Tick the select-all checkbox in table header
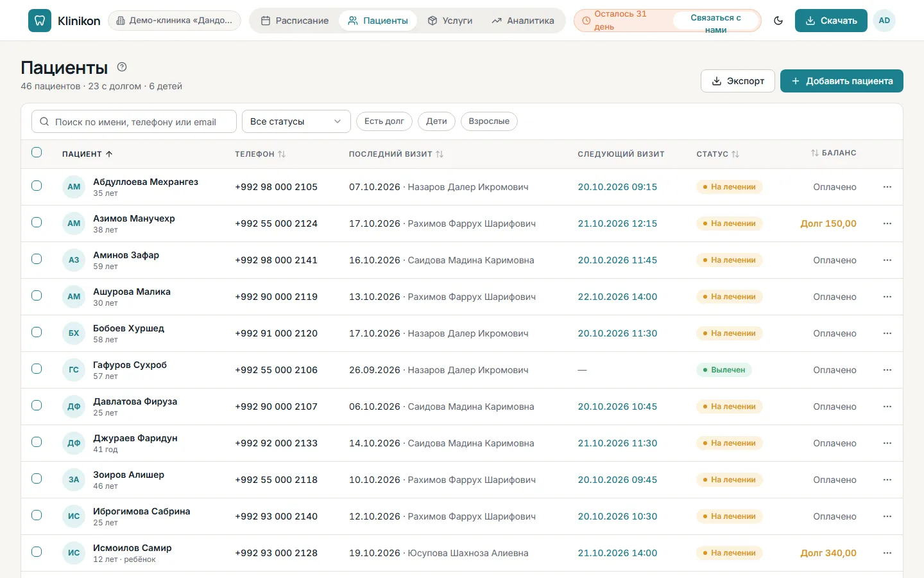Viewport: 924px width, 578px height. [37, 152]
